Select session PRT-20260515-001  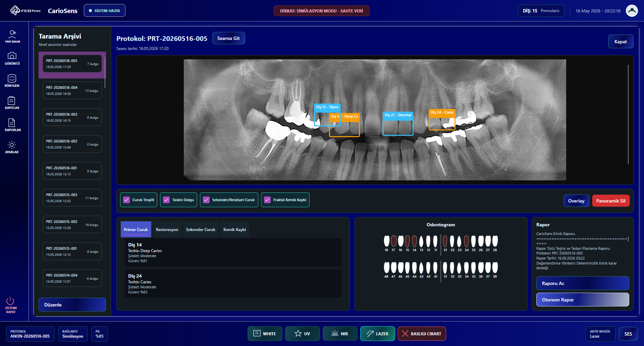(72, 251)
